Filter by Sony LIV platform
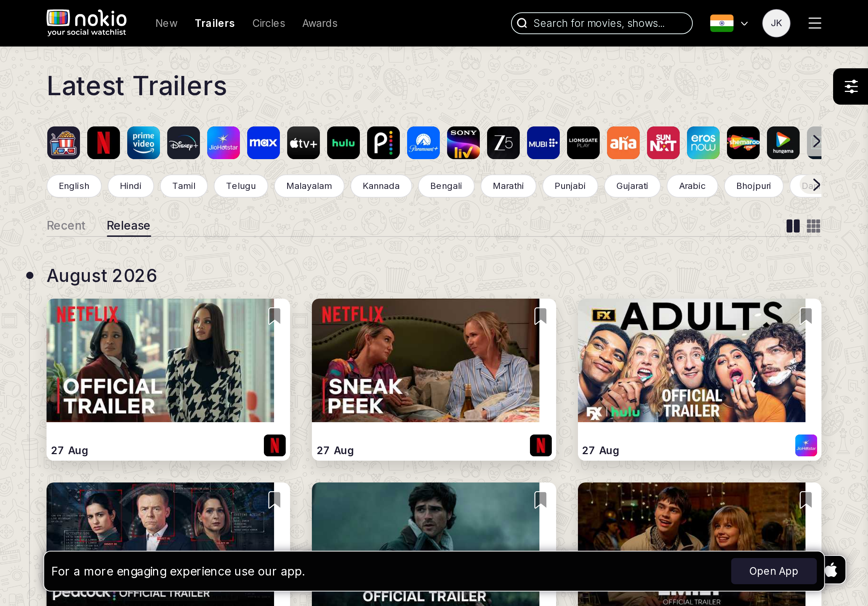This screenshot has height=606, width=868. pos(463,143)
